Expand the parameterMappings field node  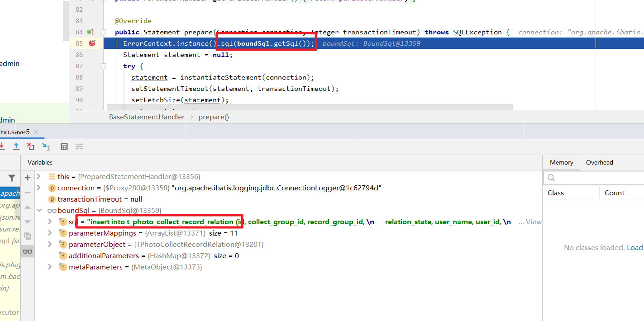pos(50,233)
